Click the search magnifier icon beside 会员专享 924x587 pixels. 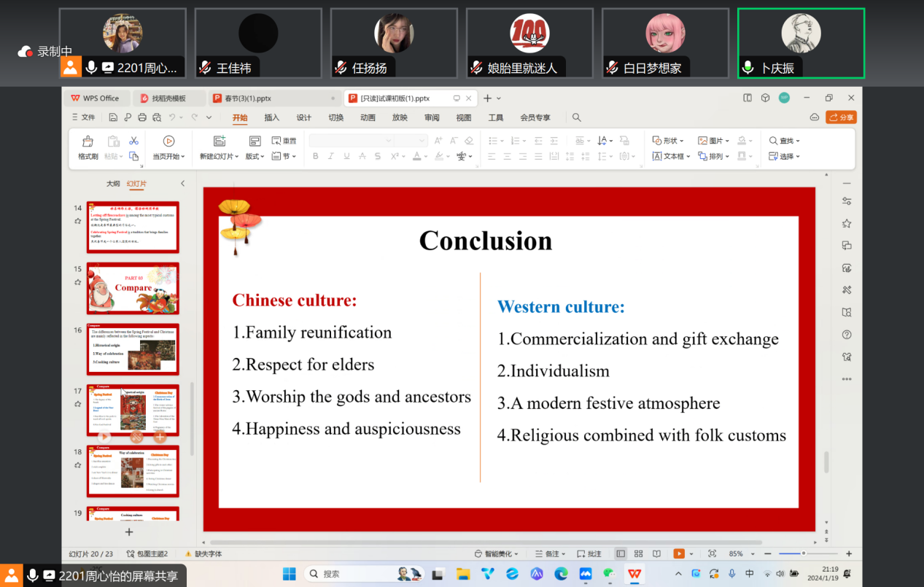coord(576,117)
